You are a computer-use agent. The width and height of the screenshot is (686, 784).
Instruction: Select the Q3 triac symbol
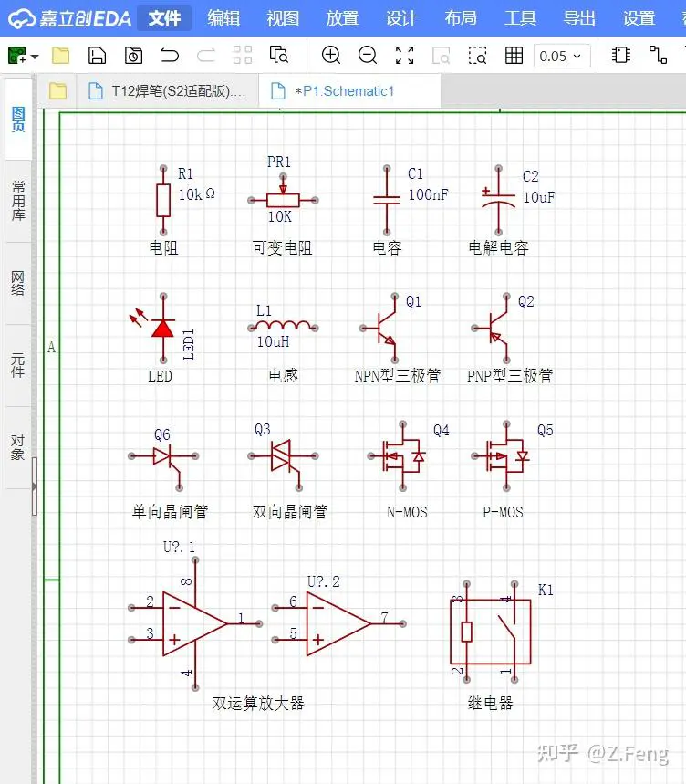283,463
